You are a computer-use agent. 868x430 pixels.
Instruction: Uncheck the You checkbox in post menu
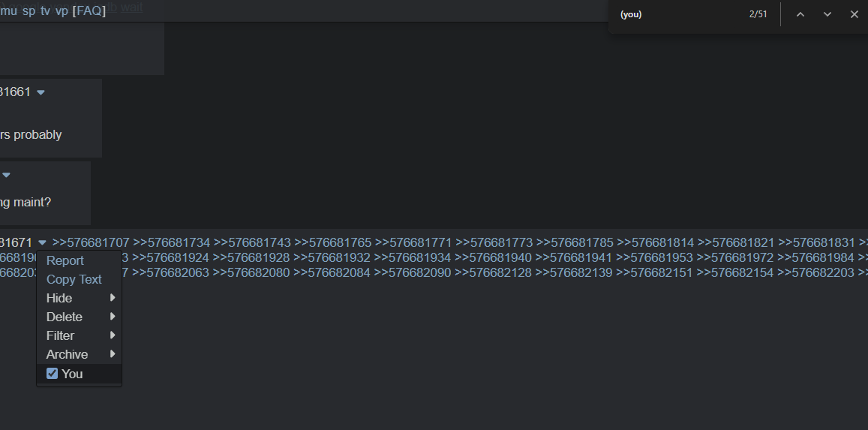click(52, 374)
